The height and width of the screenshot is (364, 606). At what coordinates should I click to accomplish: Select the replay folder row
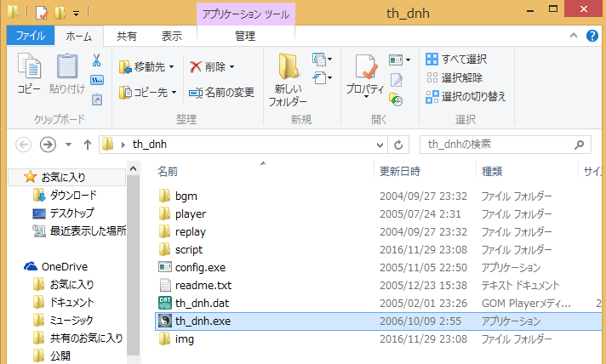tap(380, 231)
